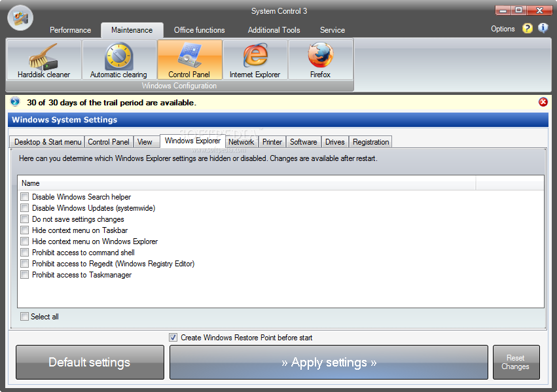Open Automatic clearing tool
This screenshot has width=557, height=392.
(118, 60)
